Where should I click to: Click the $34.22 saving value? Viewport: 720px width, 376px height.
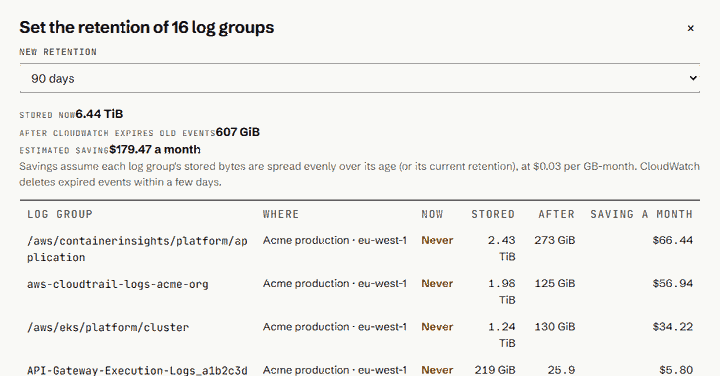click(673, 326)
